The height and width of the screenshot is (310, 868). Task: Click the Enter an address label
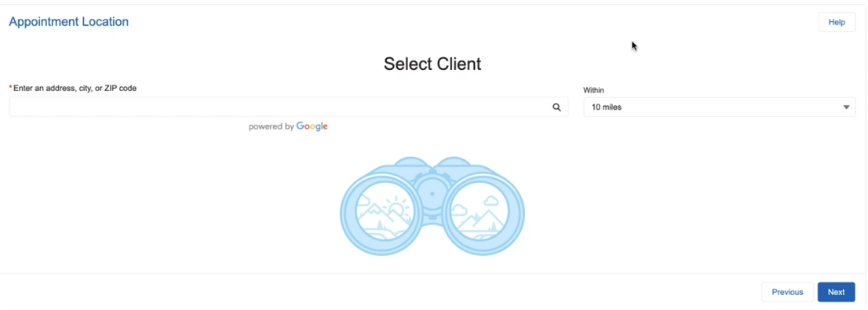[x=75, y=88]
